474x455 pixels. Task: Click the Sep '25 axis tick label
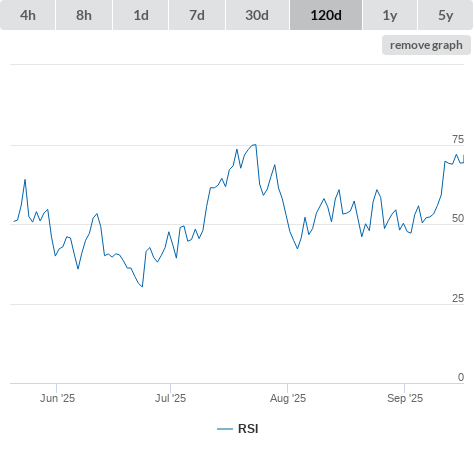[x=405, y=398]
